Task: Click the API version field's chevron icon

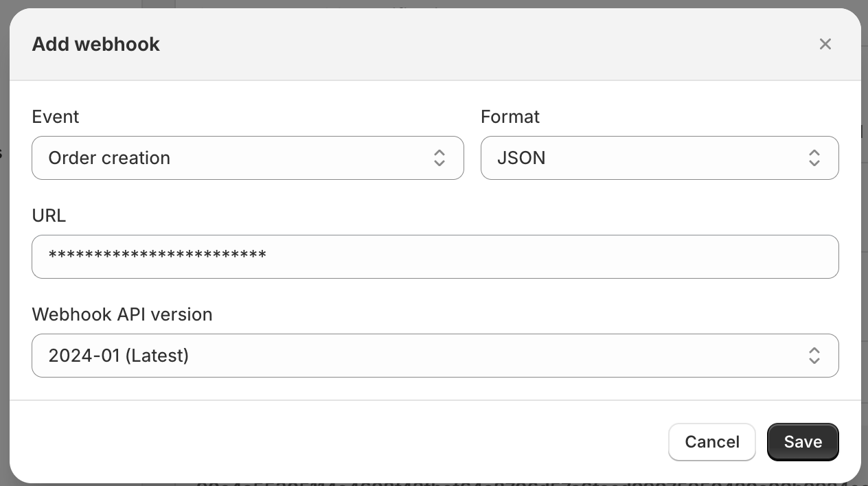Action: (814, 356)
